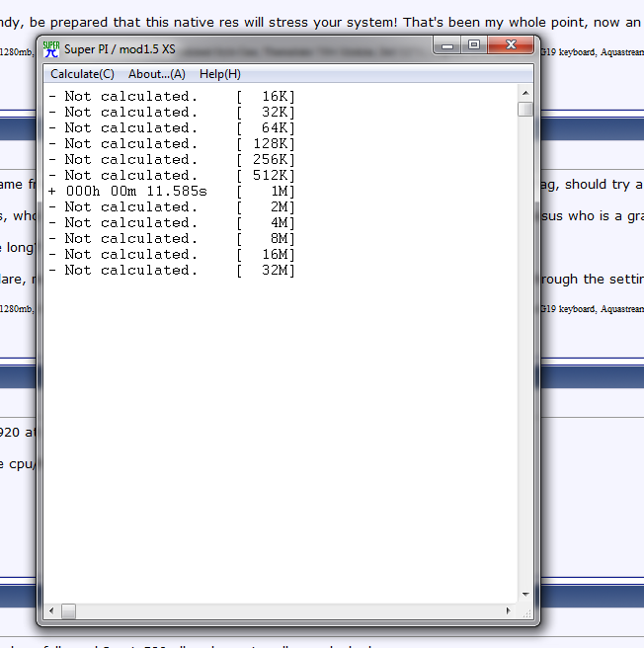Select the 4M Not calculated row
The width and height of the screenshot is (644, 648).
(172, 222)
